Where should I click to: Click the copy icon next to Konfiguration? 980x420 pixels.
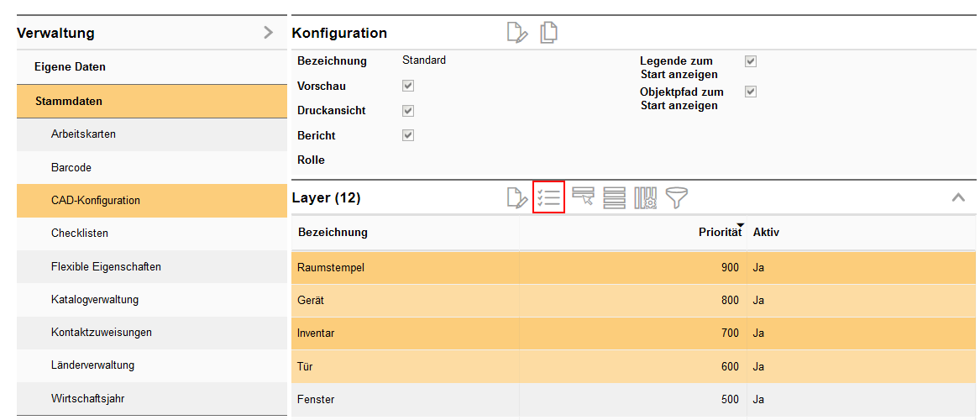pyautogui.click(x=548, y=33)
